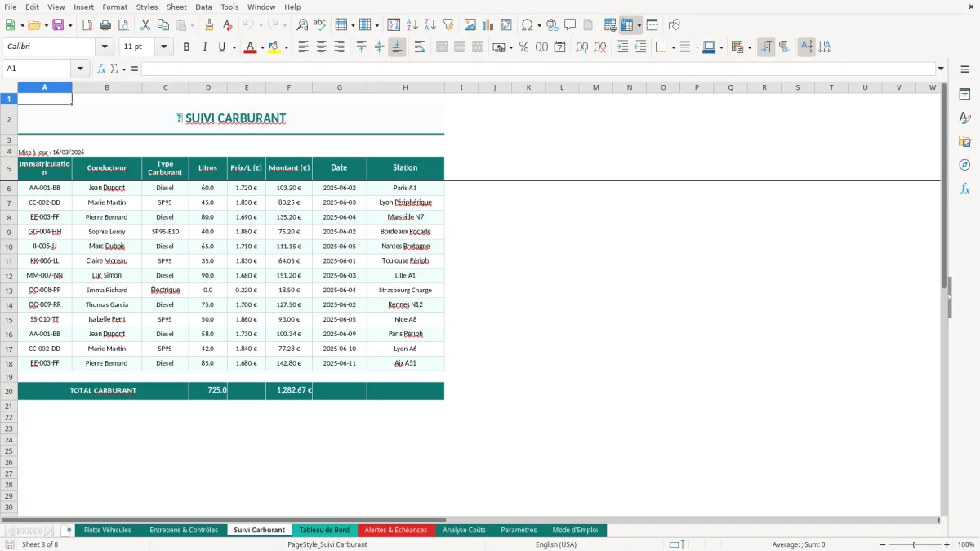The height and width of the screenshot is (551, 980).
Task: Switch to the Tableau de Bord tab
Action: coord(324,530)
